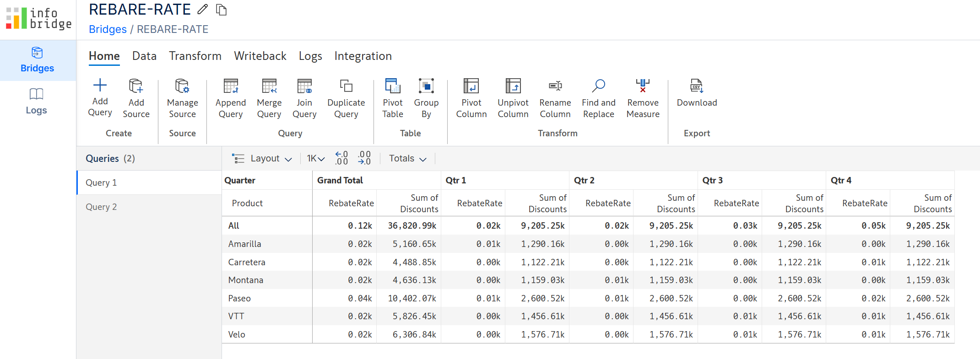
Task: Open the Writeback tab
Action: coord(260,56)
